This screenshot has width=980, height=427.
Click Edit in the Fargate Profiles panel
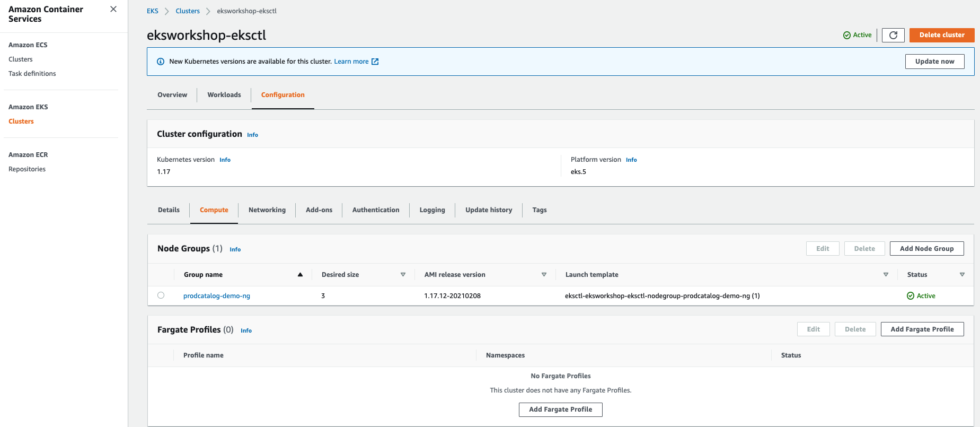point(814,329)
